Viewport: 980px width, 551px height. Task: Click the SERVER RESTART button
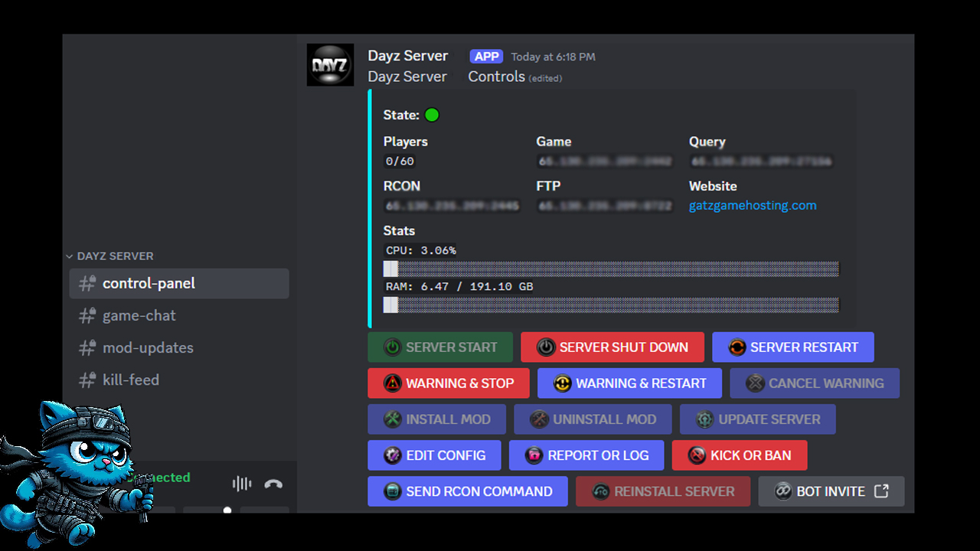(793, 347)
